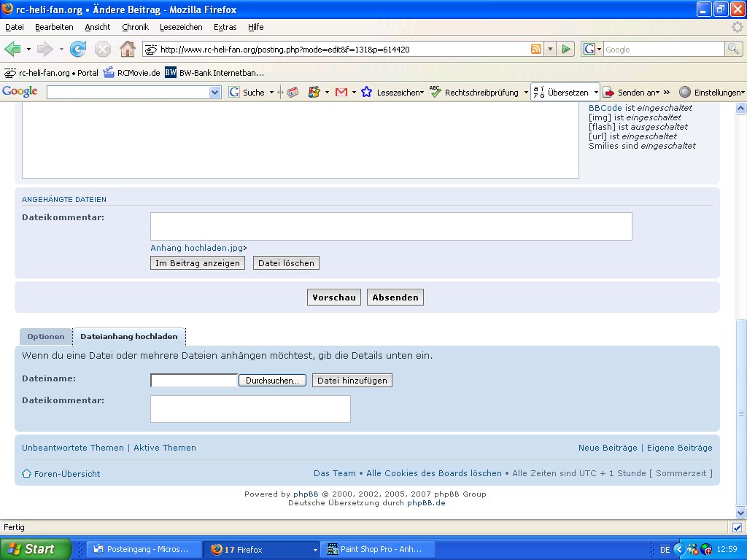Open the home page icon
This screenshot has height=560, width=747.
pyautogui.click(x=127, y=49)
